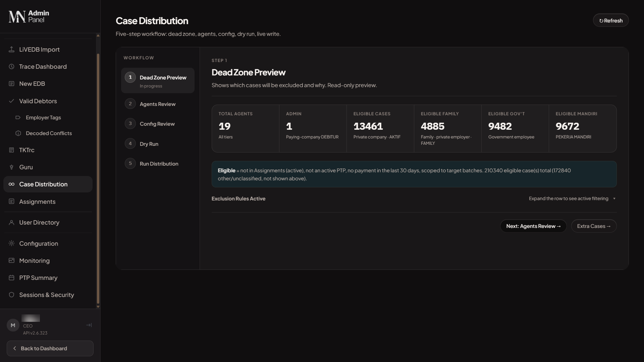Click the Sessions & Security shield icon
Image resolution: width=644 pixels, height=362 pixels.
tap(11, 295)
